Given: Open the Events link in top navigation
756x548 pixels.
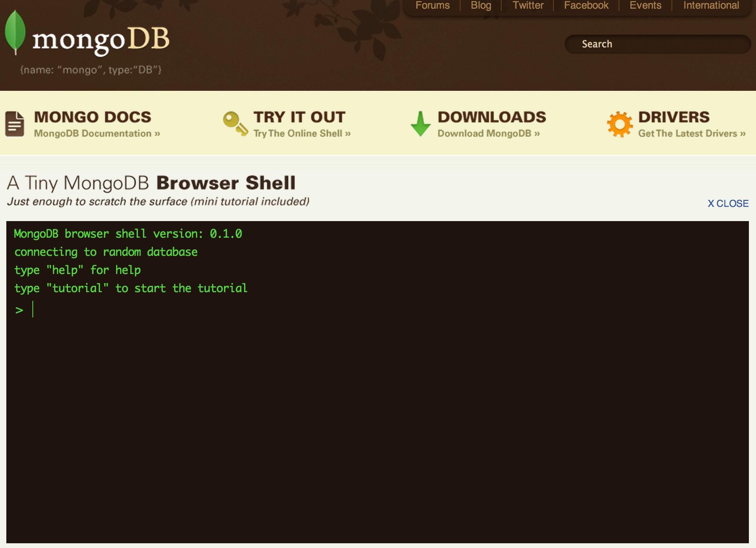Looking at the screenshot, I should pyautogui.click(x=645, y=6).
